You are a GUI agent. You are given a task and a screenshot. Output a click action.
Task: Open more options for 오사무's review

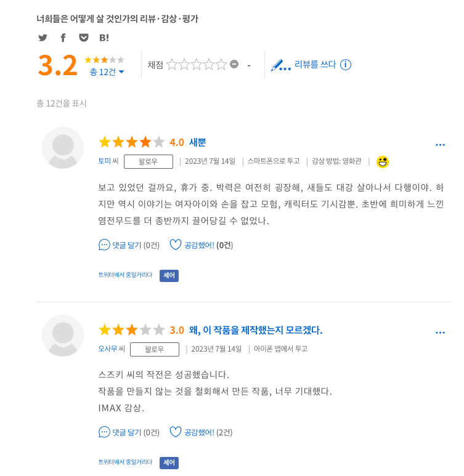440,333
